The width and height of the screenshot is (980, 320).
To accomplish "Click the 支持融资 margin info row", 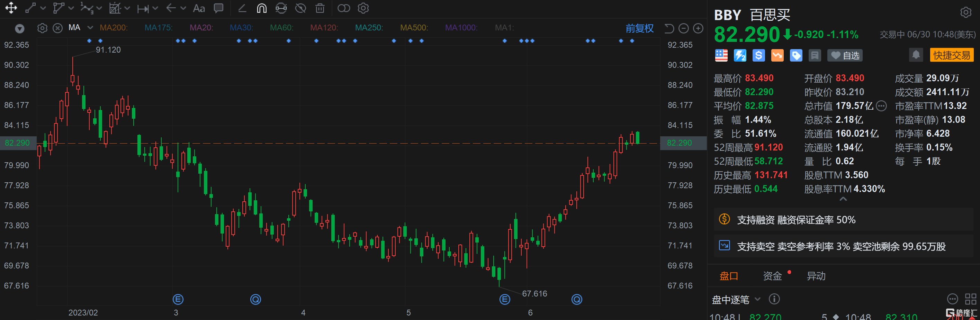I will pos(843,220).
